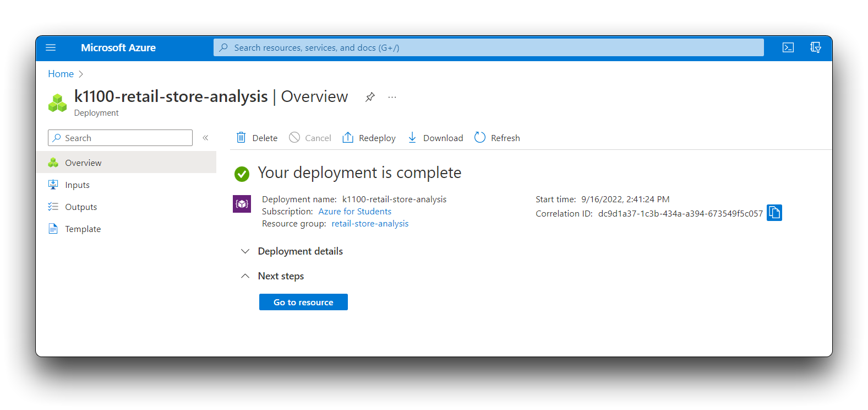Click 'Your deployment is complete' heading
The width and height of the screenshot is (868, 410).
point(359,173)
